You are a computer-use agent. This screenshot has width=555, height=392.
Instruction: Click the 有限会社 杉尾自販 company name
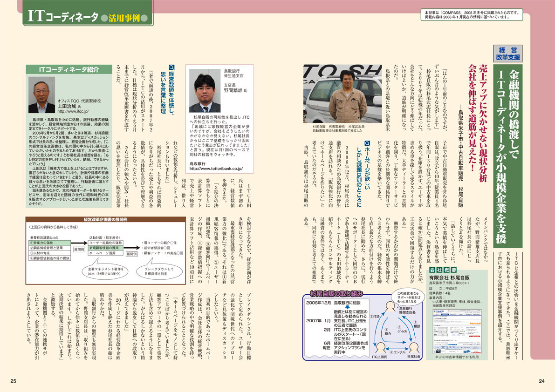(x=449, y=278)
